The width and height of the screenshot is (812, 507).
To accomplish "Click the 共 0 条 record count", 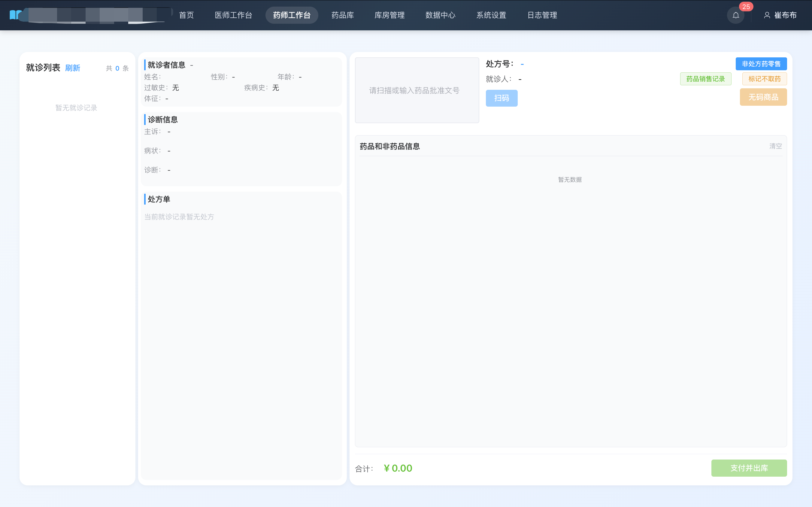I will [117, 68].
